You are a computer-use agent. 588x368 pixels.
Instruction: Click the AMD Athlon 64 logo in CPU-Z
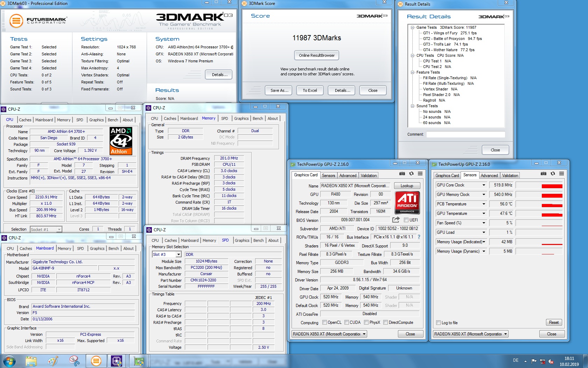point(121,141)
